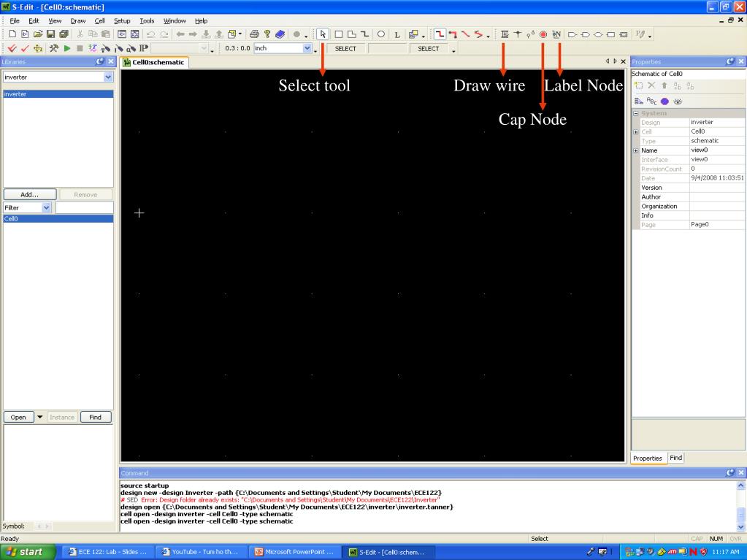Screen dimensions: 747x560
Task: Switch to the Find tab
Action: coord(675,458)
